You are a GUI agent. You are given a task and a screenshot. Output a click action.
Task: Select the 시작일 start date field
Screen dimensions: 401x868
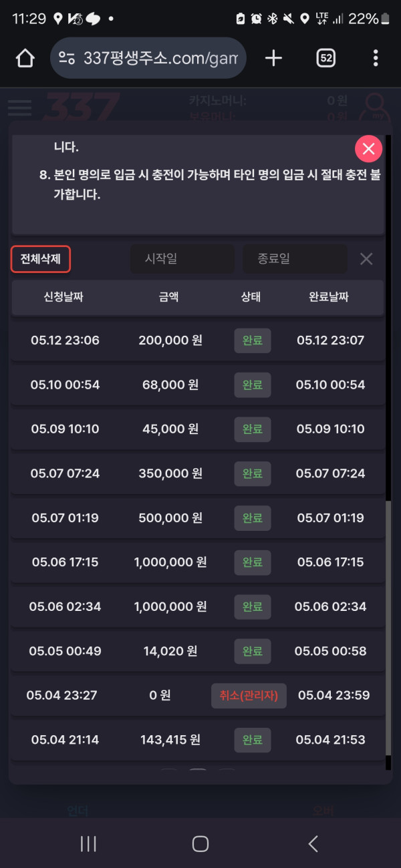182,258
